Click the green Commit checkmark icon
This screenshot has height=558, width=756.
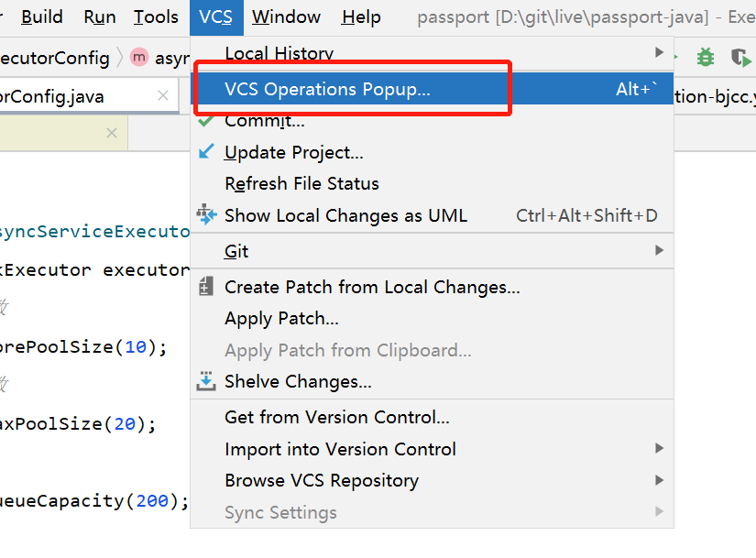(206, 120)
